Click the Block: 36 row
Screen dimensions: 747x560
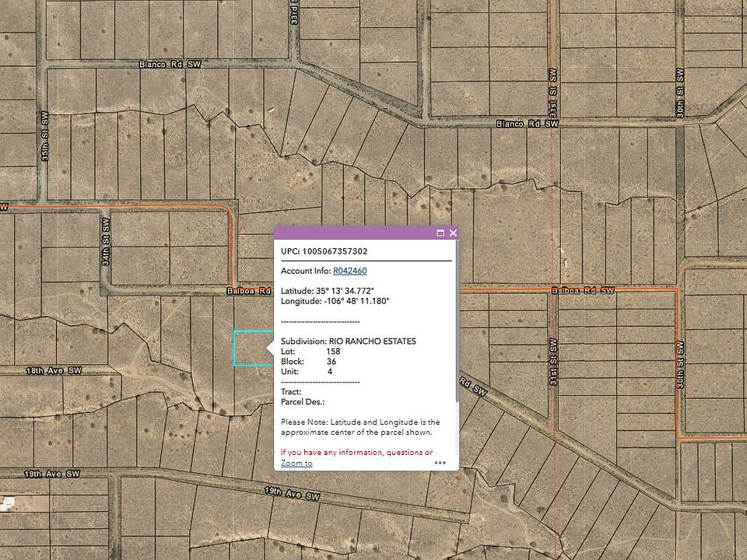(x=309, y=362)
